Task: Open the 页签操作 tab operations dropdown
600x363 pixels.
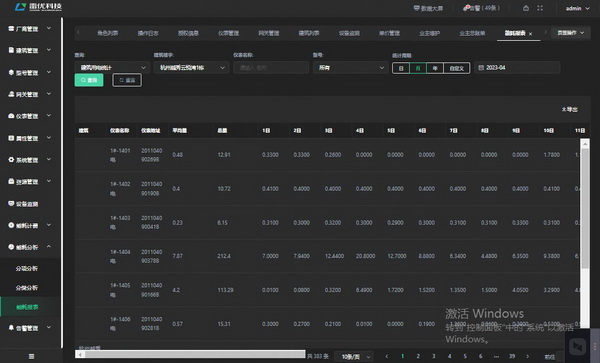Action: (570, 33)
